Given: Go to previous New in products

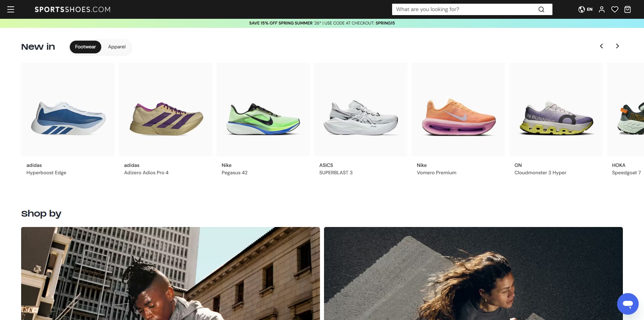Looking at the screenshot, I should (x=601, y=46).
